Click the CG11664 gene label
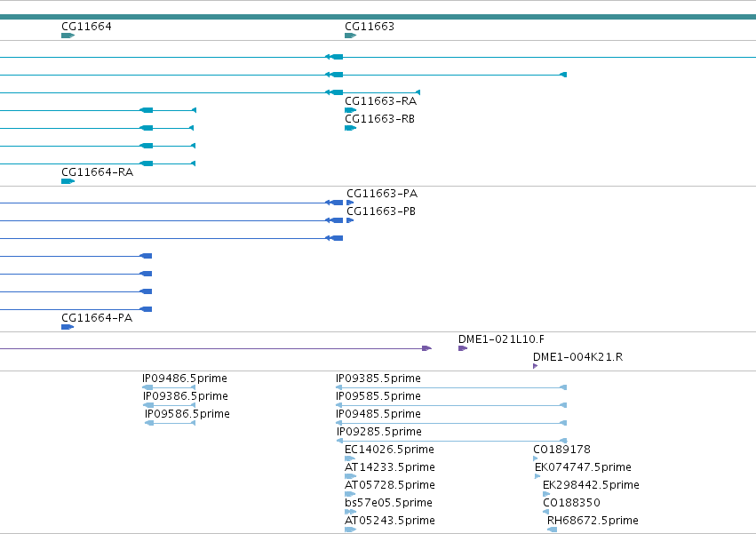This screenshot has width=756, height=534. [86, 26]
